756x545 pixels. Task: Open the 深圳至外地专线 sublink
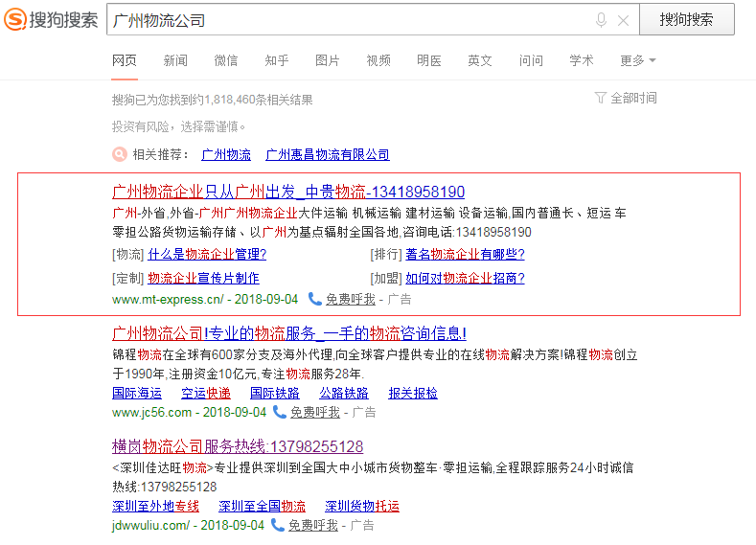155,506
